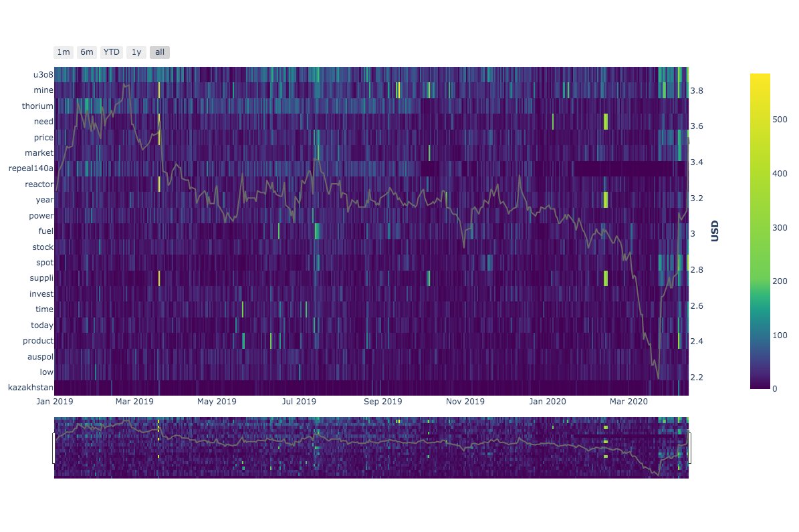Click the 'thorium' row label
799x532 pixels.
point(37,106)
